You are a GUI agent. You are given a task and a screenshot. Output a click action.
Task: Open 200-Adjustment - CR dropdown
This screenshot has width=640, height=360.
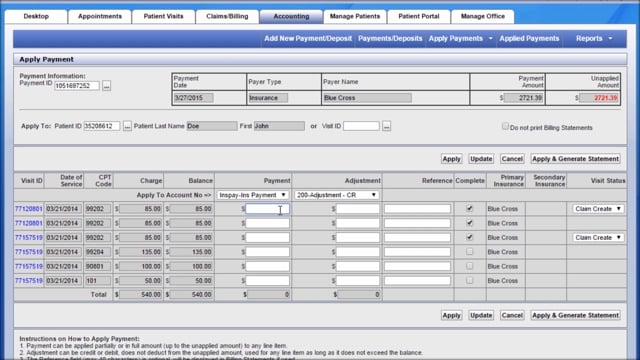(336, 195)
